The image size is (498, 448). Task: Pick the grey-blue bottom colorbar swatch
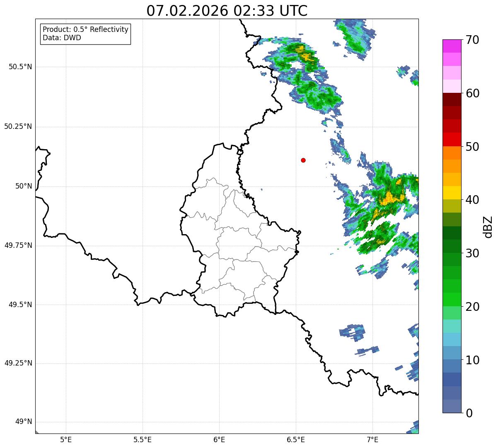pos(452,406)
